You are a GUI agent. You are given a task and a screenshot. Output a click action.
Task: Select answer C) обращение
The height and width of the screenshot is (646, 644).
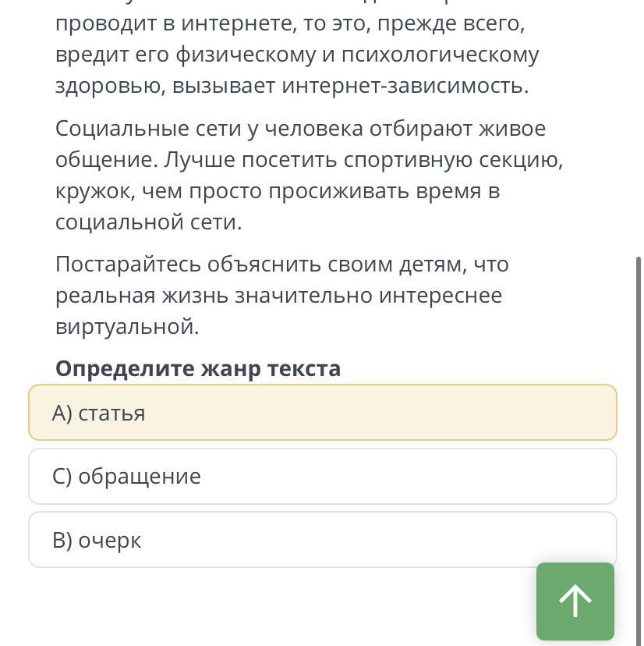[323, 476]
